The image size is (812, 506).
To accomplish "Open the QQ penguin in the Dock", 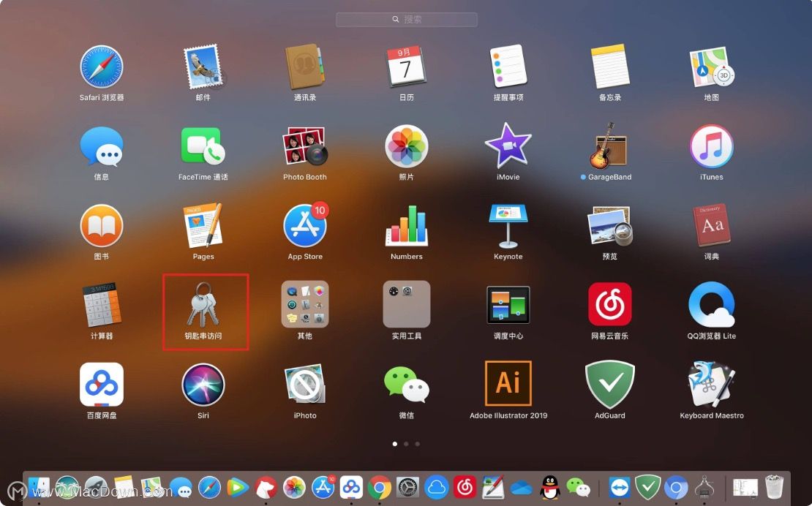I will point(549,488).
